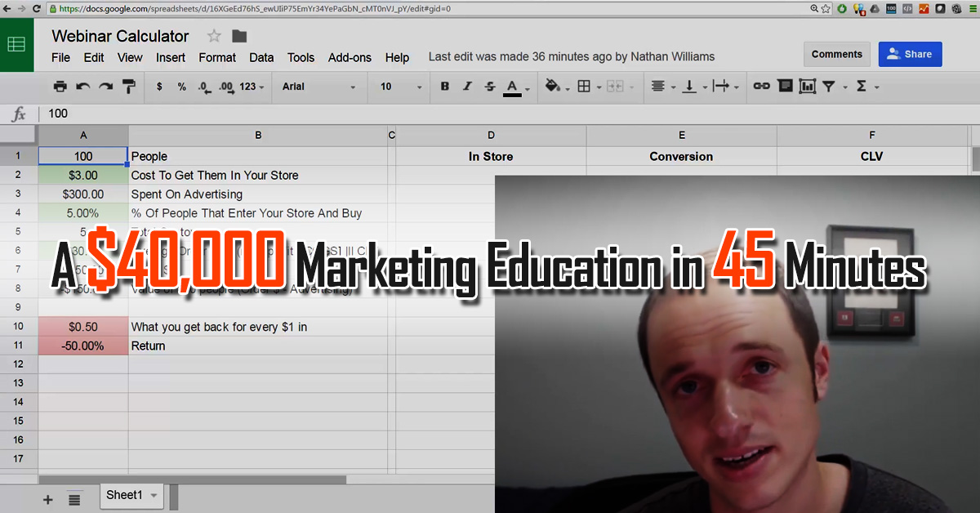Select the cell 'What you get back for every $1 in'
Image resolution: width=980 pixels, height=513 pixels.
(x=258, y=327)
